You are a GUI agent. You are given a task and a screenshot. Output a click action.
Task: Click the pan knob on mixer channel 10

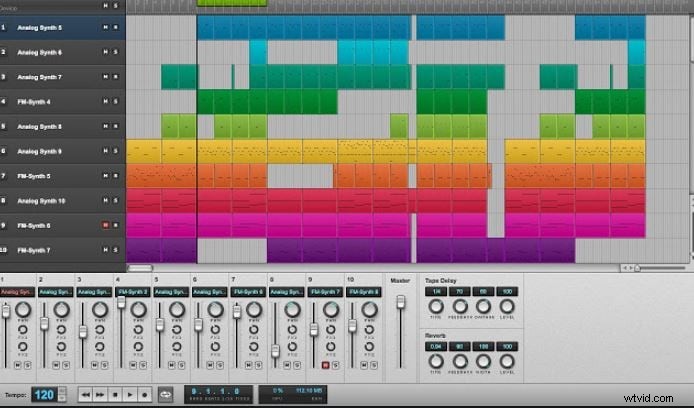click(x=370, y=310)
